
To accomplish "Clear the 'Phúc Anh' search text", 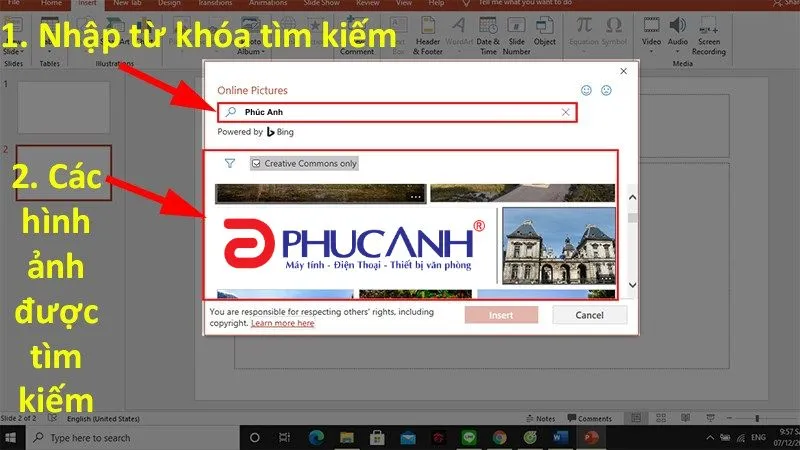I will point(565,112).
